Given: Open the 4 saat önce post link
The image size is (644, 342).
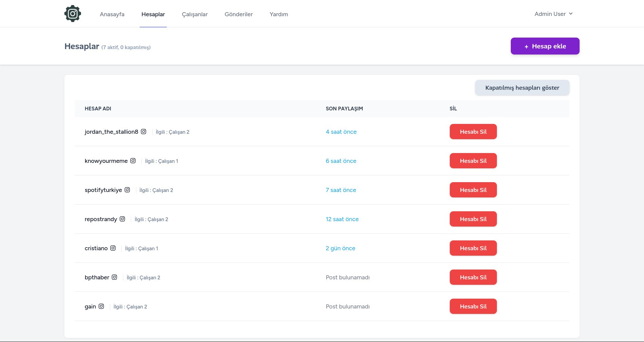Looking at the screenshot, I should pos(341,132).
